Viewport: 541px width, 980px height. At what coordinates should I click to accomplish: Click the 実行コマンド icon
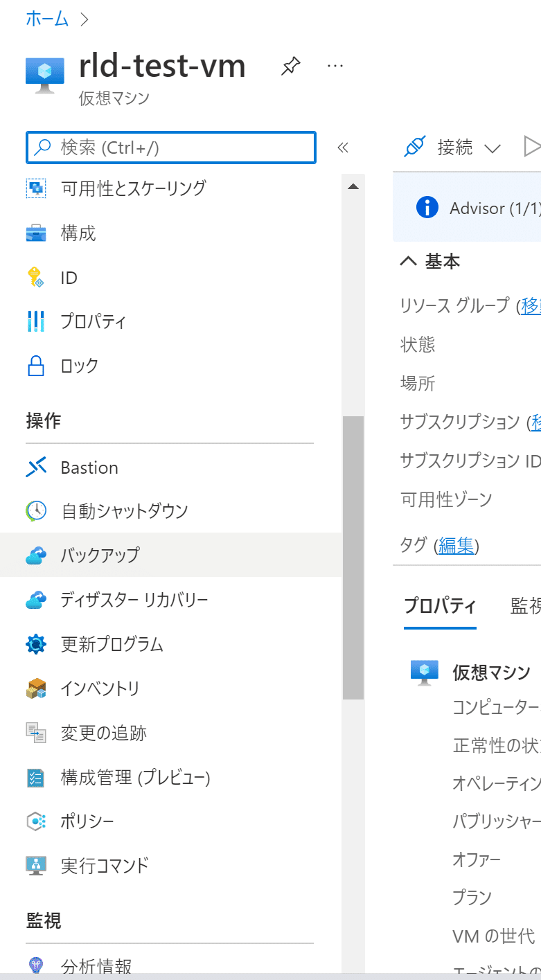(35, 866)
